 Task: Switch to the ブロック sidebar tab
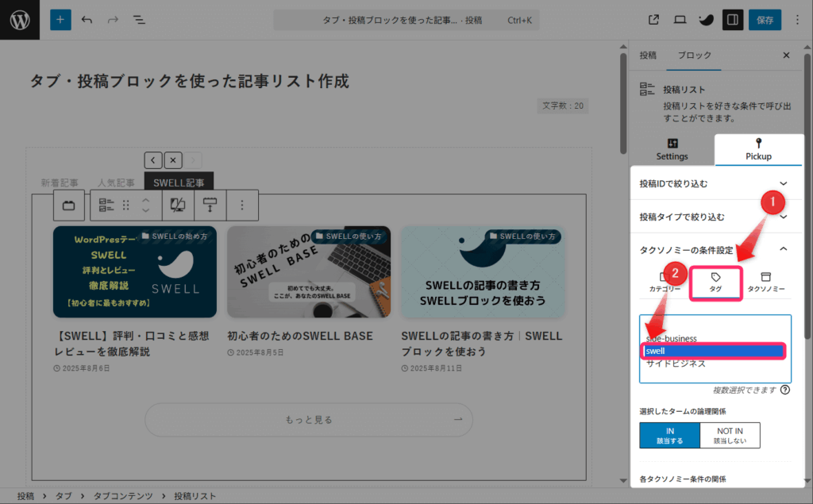pyautogui.click(x=694, y=55)
